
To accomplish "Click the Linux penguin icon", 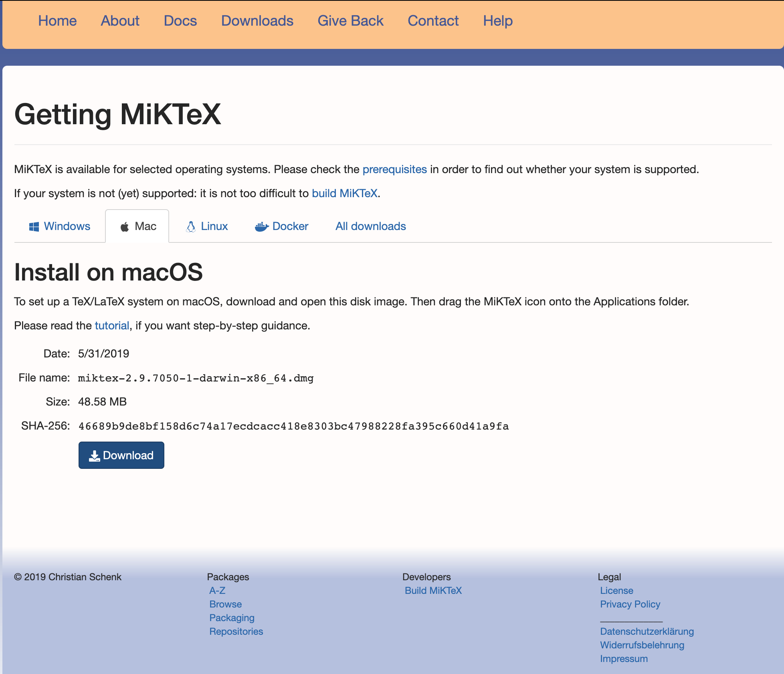I will pyautogui.click(x=191, y=227).
